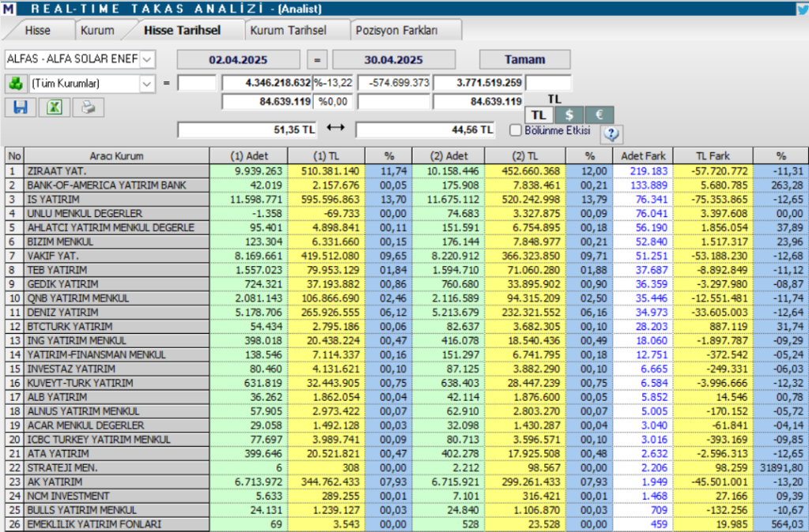The width and height of the screenshot is (809, 532).
Task: Select the ACAR MENKUL DEGERLER row
Action: point(407,425)
